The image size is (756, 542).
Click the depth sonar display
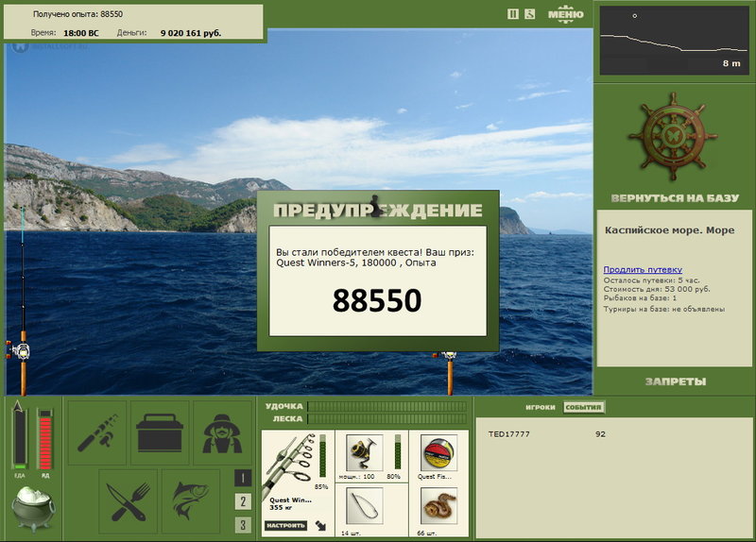tap(674, 40)
